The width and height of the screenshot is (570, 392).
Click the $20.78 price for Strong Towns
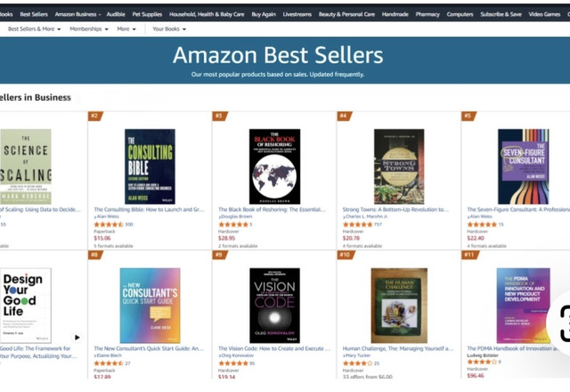click(x=351, y=238)
